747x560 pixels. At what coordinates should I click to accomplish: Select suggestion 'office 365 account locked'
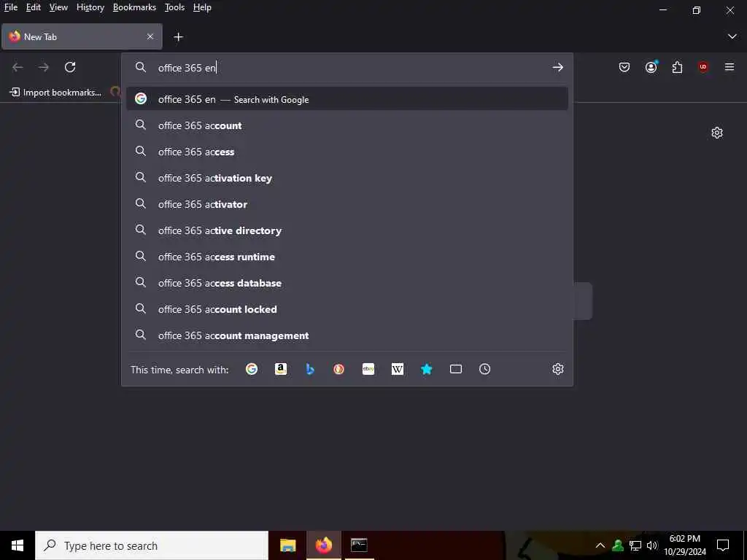point(347,309)
